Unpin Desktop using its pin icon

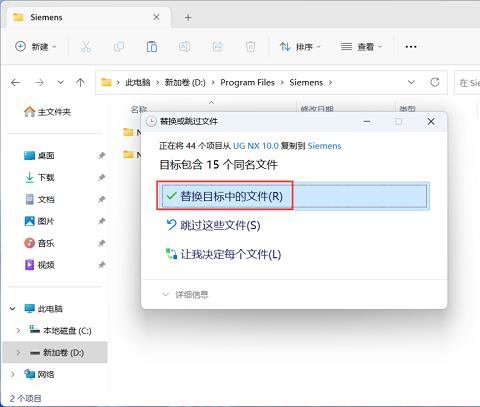(102, 156)
